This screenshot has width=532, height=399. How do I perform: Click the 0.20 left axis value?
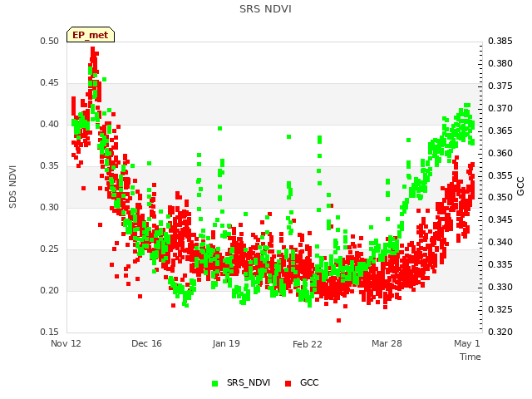point(50,290)
